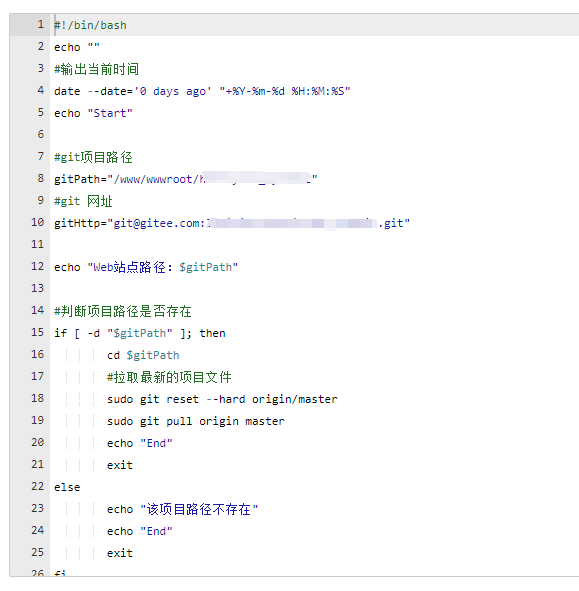Click the shebang line #!/bin/bash
Viewport: 579px width, 591px height.
pos(90,25)
